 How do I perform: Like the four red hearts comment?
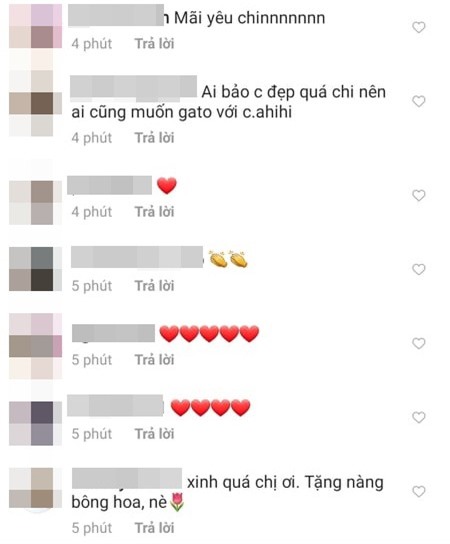click(x=418, y=417)
